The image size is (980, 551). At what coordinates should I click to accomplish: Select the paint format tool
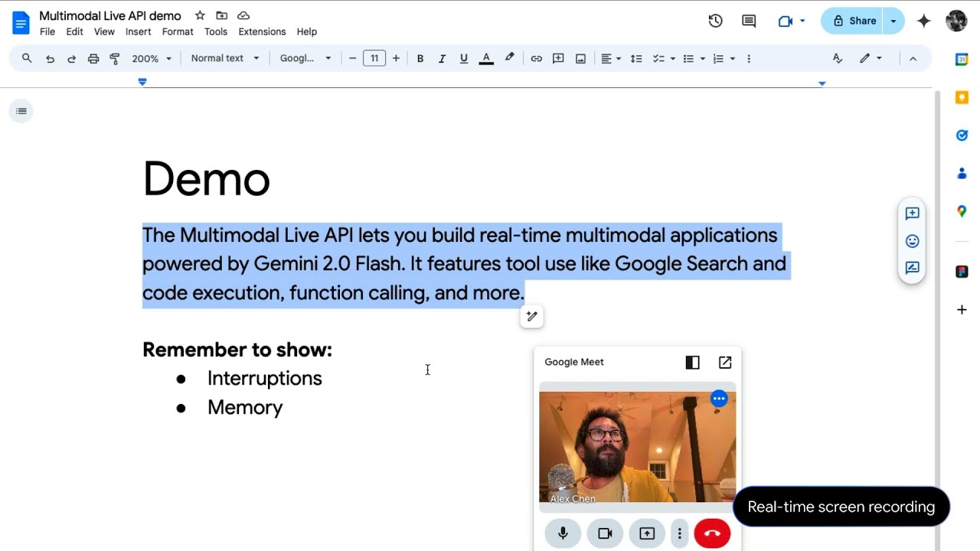(x=115, y=58)
